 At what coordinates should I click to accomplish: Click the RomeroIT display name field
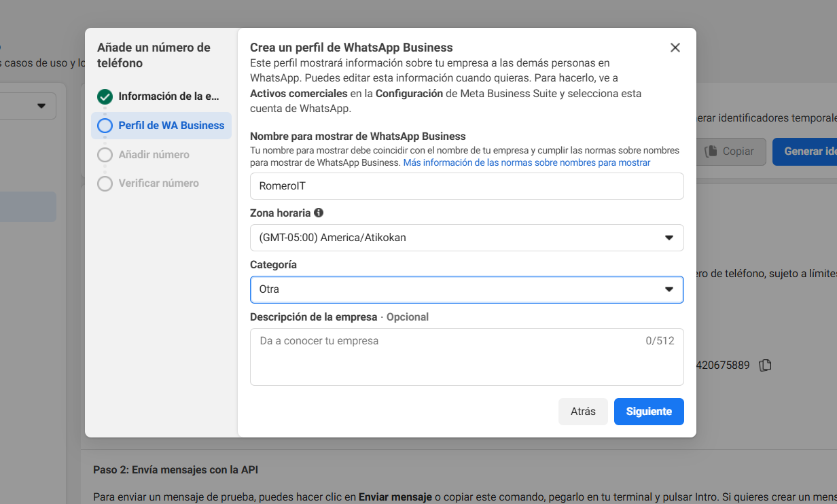click(x=467, y=186)
